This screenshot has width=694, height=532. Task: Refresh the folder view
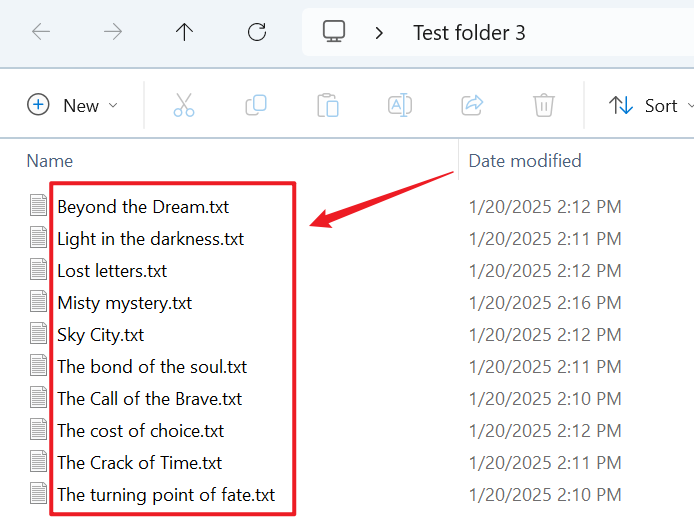tap(257, 32)
